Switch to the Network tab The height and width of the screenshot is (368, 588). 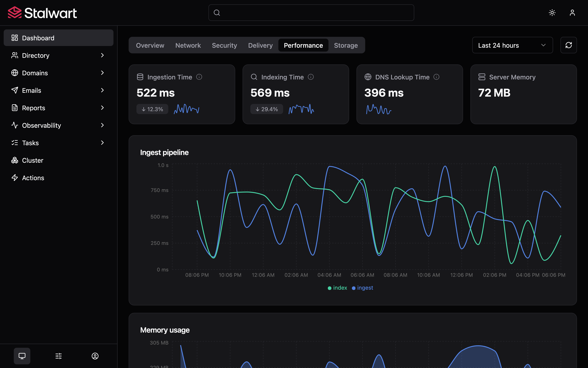coord(188,45)
